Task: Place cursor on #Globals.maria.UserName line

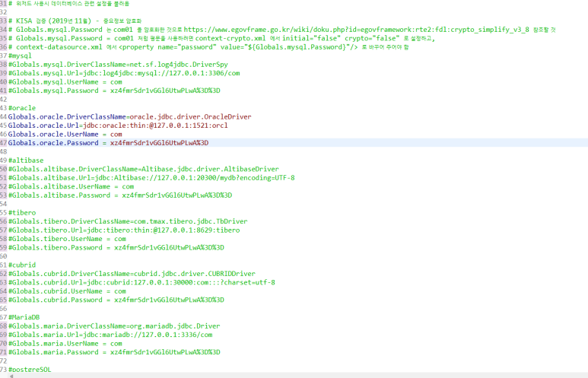Action: click(x=65, y=344)
